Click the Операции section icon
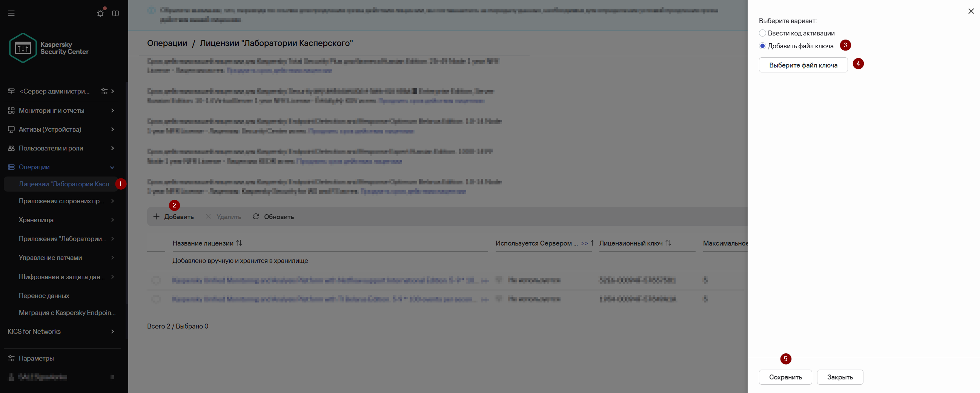 (x=11, y=167)
